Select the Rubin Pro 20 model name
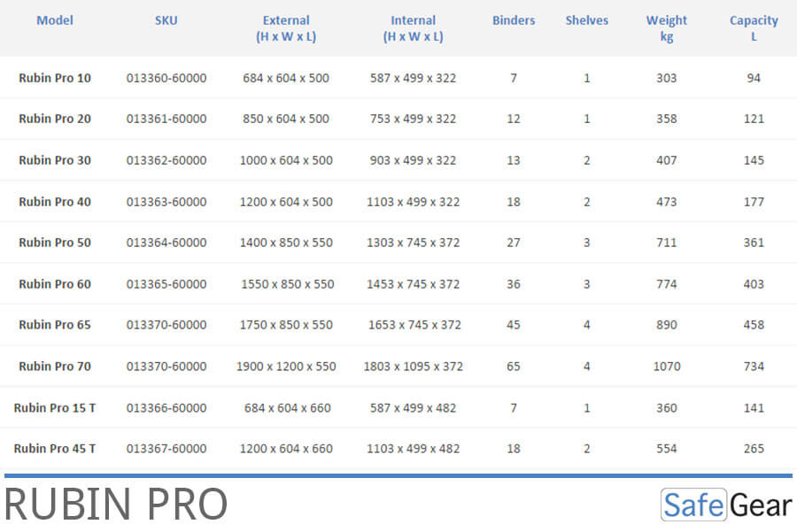Screen dimensions: 797x532 [55, 119]
